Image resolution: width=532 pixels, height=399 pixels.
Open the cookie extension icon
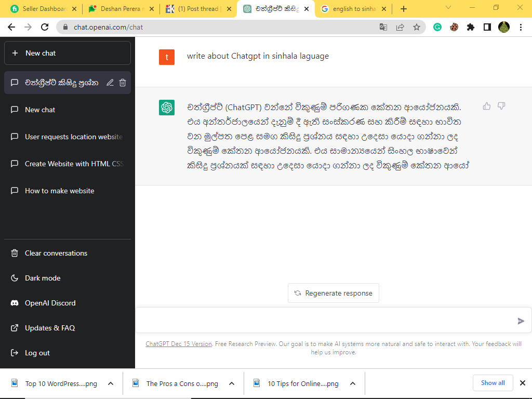(454, 27)
